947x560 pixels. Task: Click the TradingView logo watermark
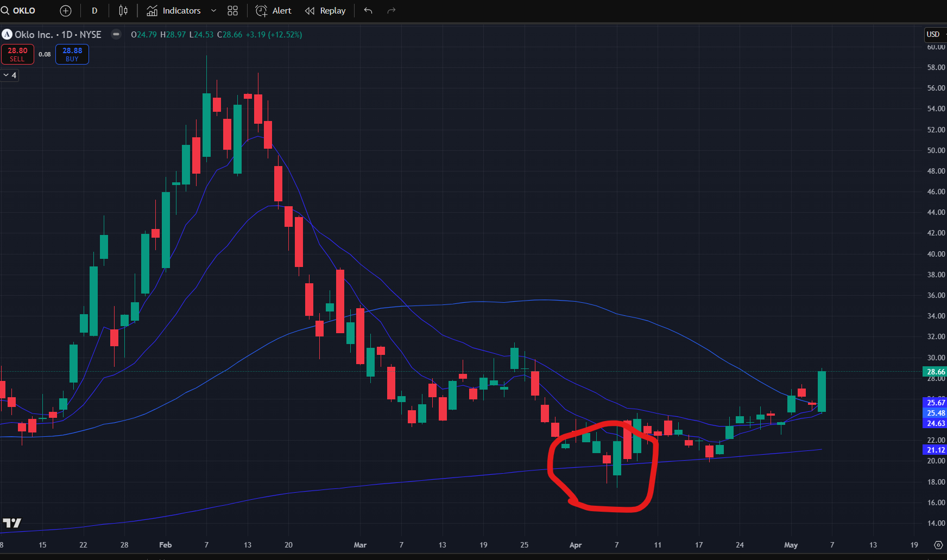click(x=13, y=523)
